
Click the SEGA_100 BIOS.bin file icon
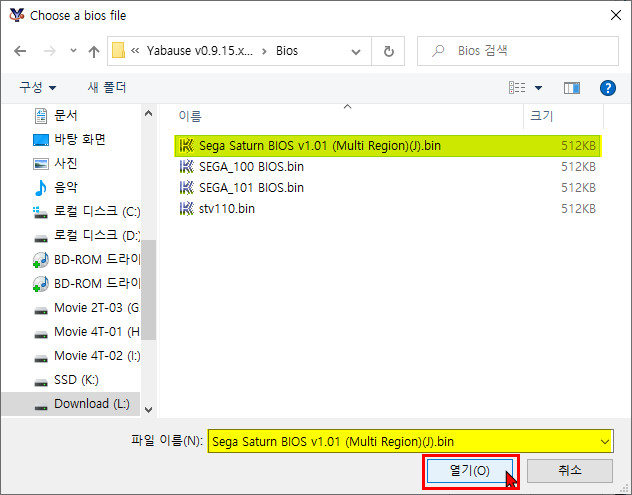186,166
